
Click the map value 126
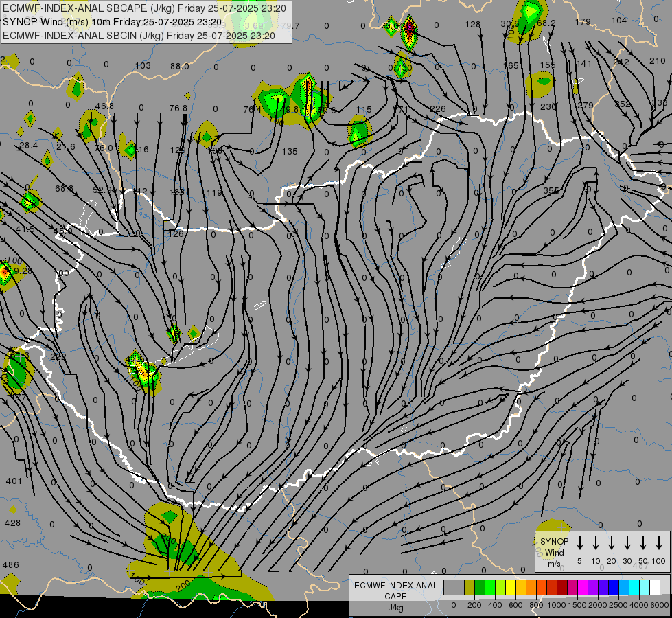(x=176, y=233)
